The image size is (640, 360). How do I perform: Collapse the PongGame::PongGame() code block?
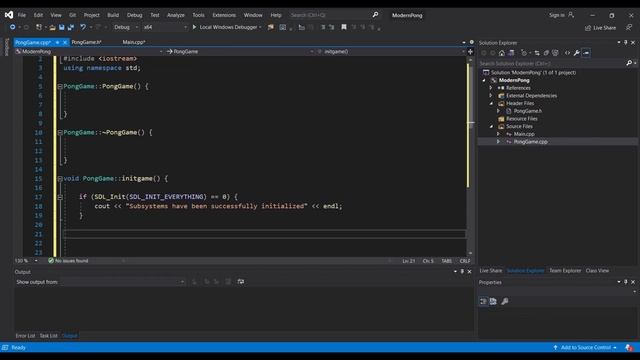(60, 87)
